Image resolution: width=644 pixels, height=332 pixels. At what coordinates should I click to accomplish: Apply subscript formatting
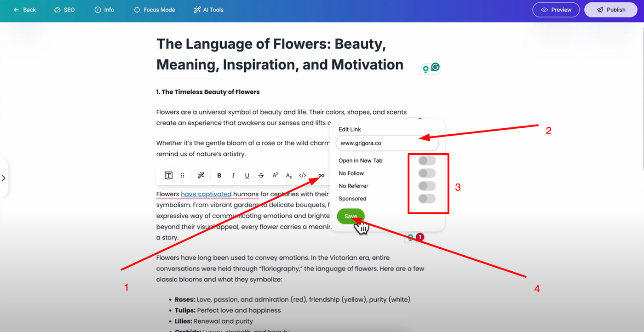click(289, 175)
